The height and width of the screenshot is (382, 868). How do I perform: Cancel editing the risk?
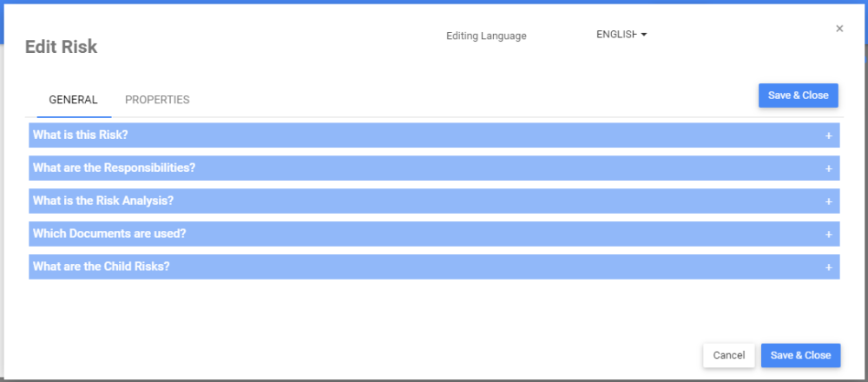pyautogui.click(x=728, y=355)
